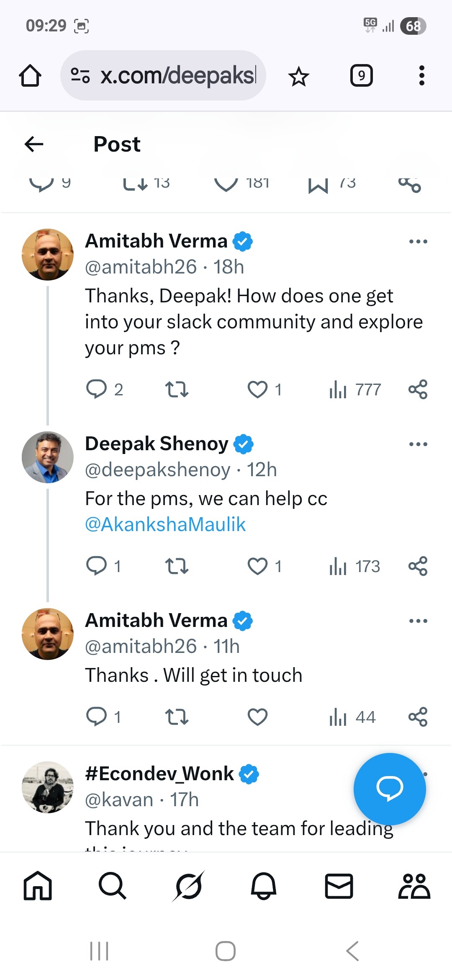
Task: Like the 'Thanks . Will get in touch' reply
Action: (x=257, y=717)
